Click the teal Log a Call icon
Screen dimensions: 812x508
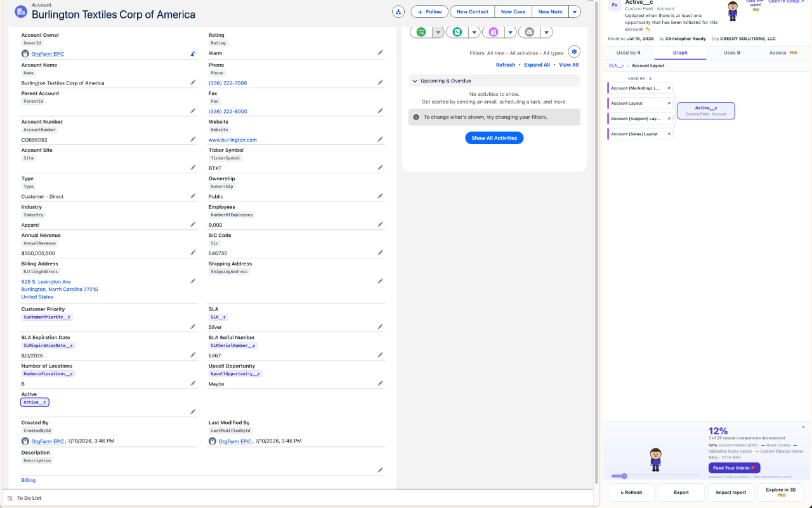457,32
